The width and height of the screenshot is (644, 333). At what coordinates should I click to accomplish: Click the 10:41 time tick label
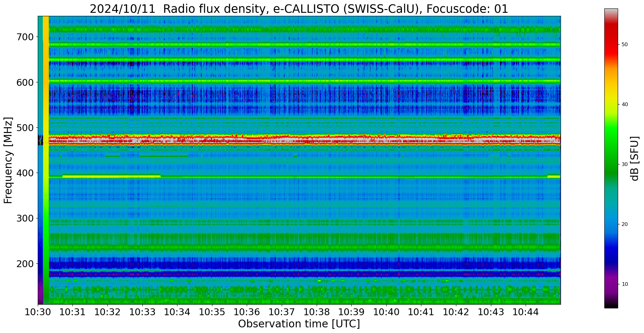tap(421, 312)
